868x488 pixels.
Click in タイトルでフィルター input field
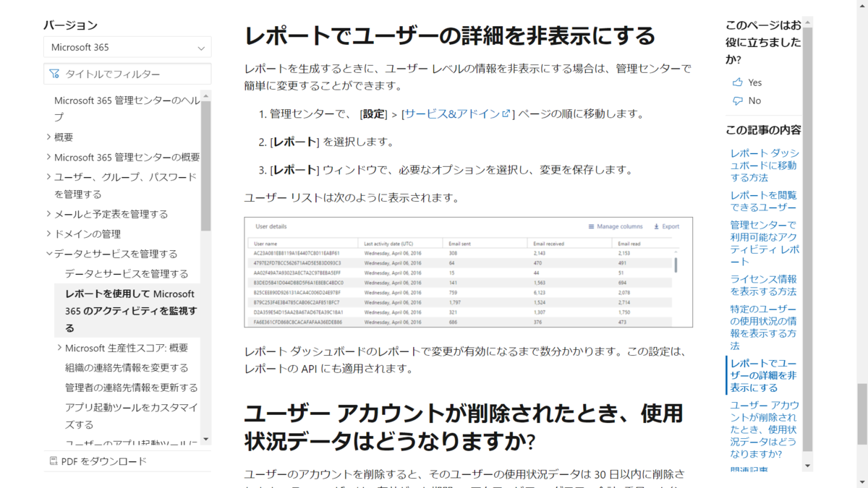127,74
